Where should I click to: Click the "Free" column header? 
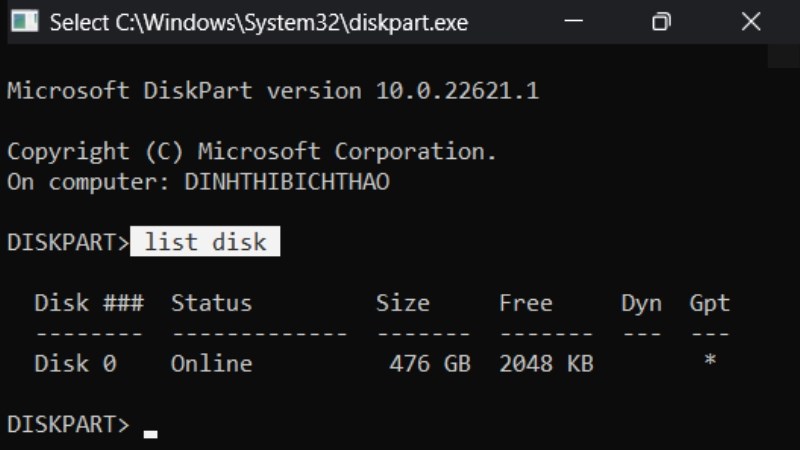tap(525, 303)
